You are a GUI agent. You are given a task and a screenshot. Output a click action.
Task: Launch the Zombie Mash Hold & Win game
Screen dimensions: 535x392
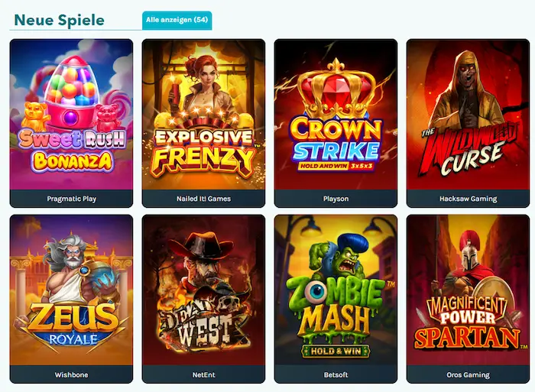pos(336,290)
